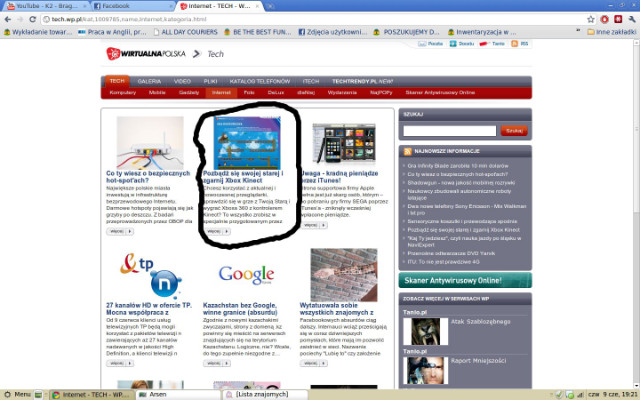The width and height of the screenshot is (640, 400).
Task: Open the Tanio link in header
Action: (492, 44)
